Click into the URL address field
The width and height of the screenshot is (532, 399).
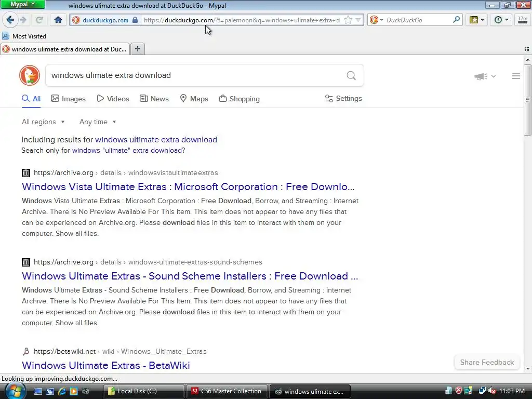[x=242, y=20]
